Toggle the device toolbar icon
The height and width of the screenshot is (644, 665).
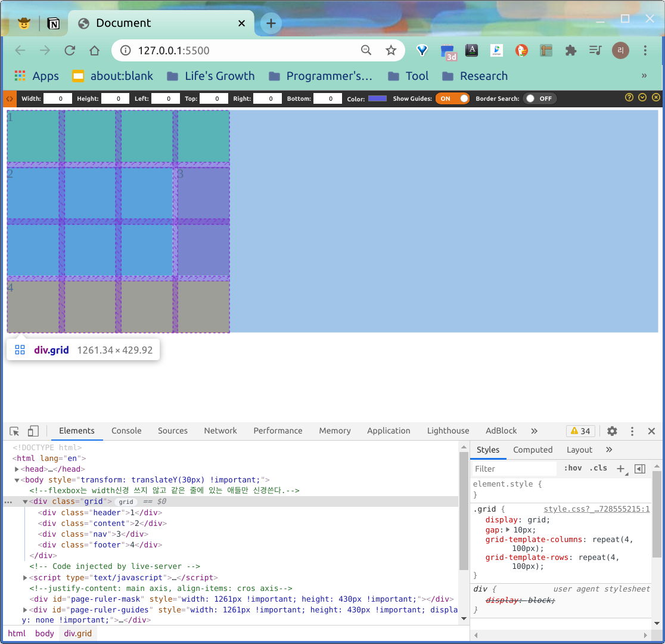33,431
